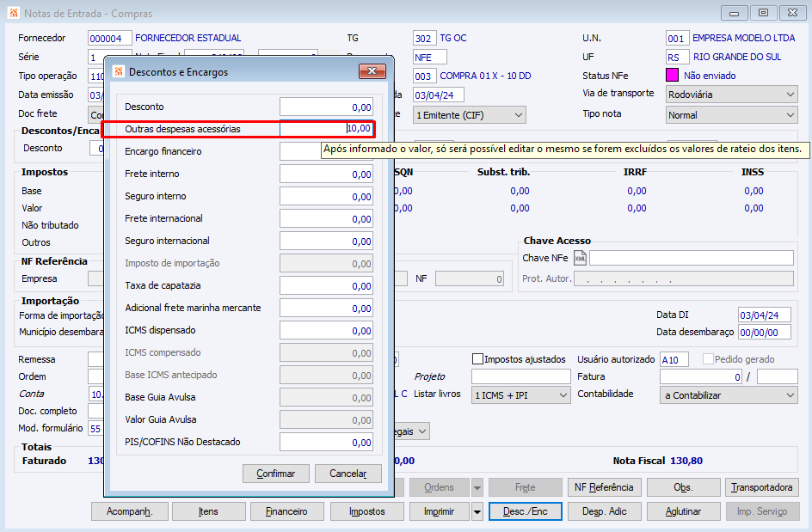Click the PIS/COFINS Não Destacado field
Screen dimensions: 812x532
[x=326, y=442]
